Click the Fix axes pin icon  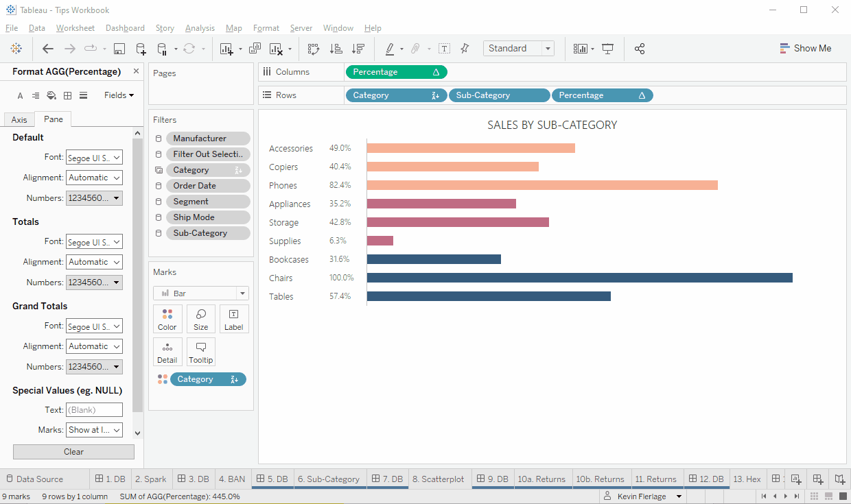coord(465,49)
